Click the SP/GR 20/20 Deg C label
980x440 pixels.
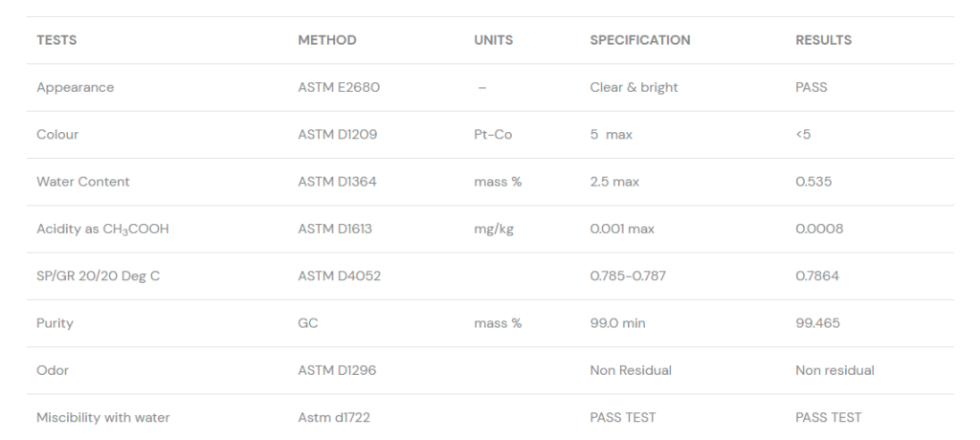pyautogui.click(x=99, y=276)
